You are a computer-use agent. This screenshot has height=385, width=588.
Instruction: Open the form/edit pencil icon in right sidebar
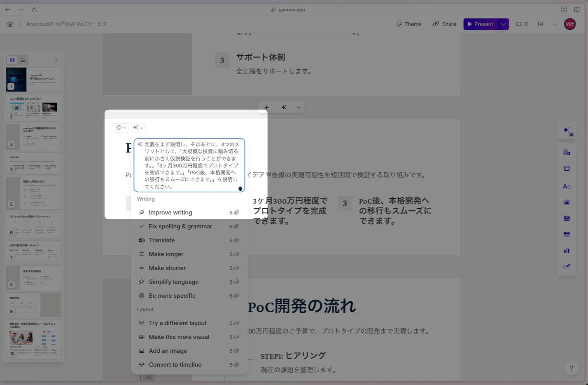(x=567, y=267)
